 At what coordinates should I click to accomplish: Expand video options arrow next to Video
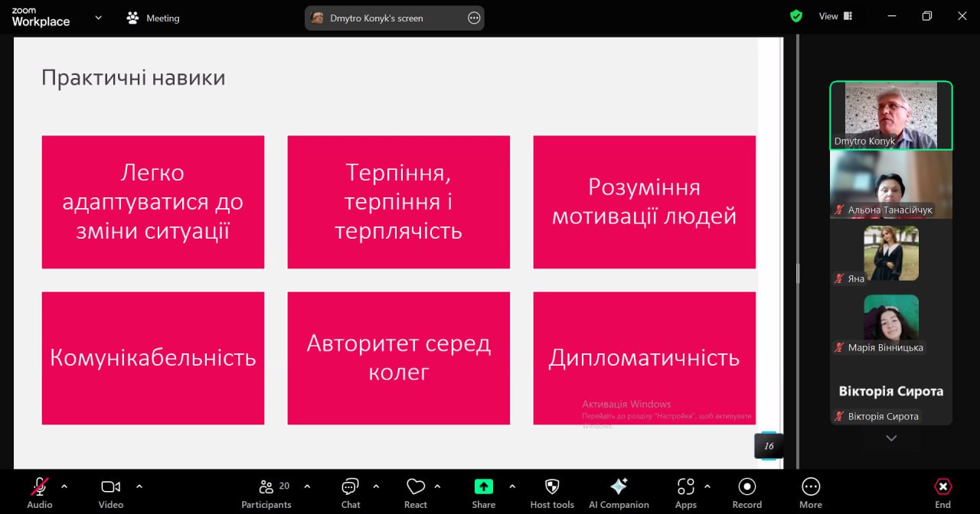(139, 486)
